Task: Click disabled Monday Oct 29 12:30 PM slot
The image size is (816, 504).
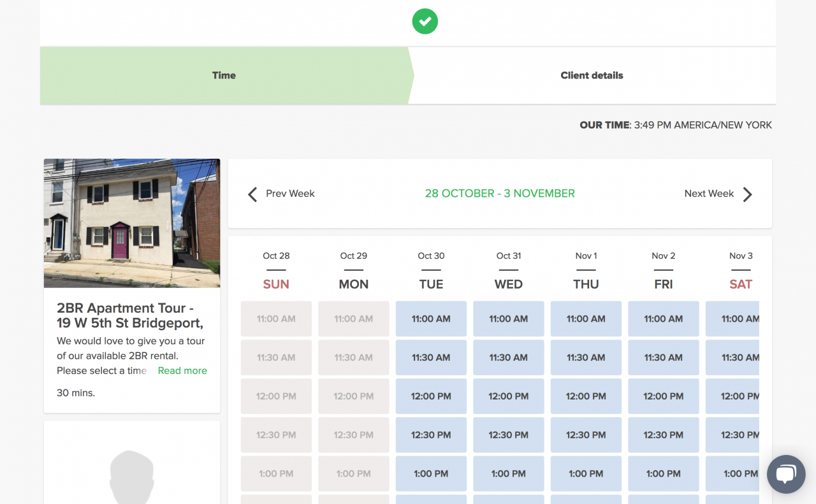Action: point(354,435)
